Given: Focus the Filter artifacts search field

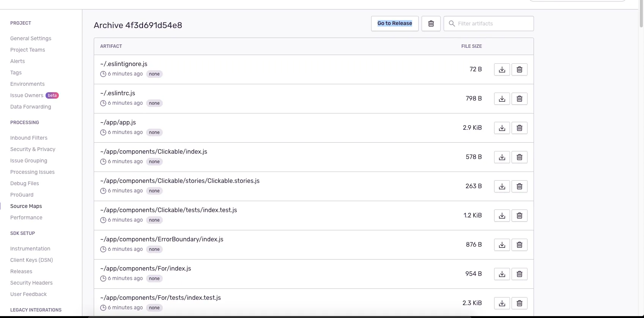Looking at the screenshot, I should pos(489,24).
